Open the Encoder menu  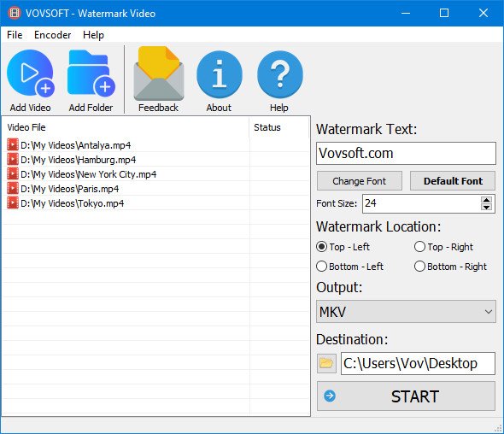[x=52, y=35]
